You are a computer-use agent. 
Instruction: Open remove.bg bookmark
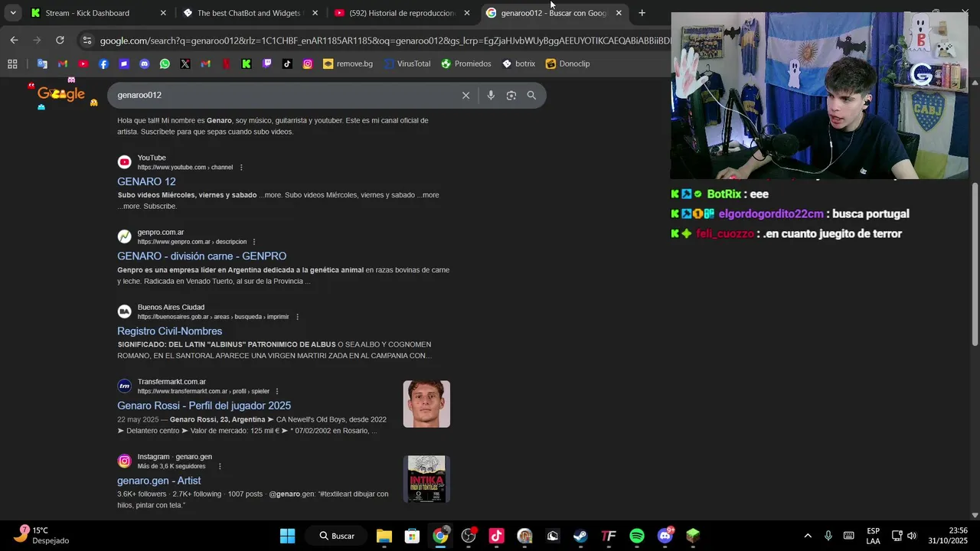point(348,64)
